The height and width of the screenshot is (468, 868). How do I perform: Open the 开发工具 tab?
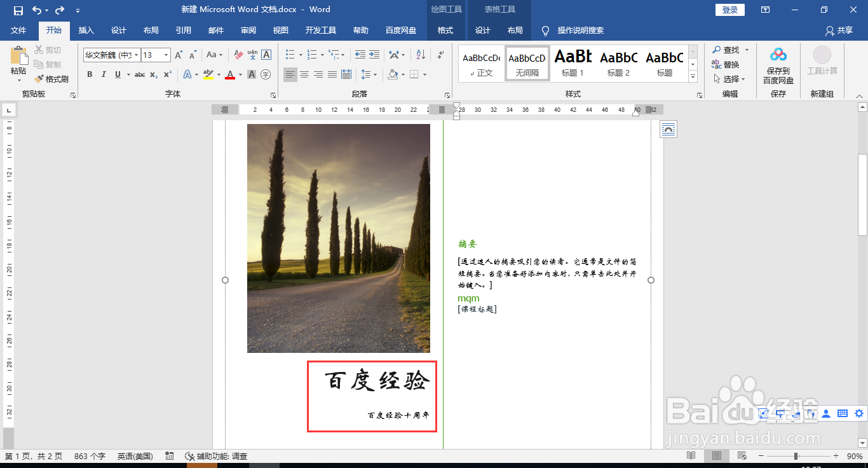tap(321, 31)
